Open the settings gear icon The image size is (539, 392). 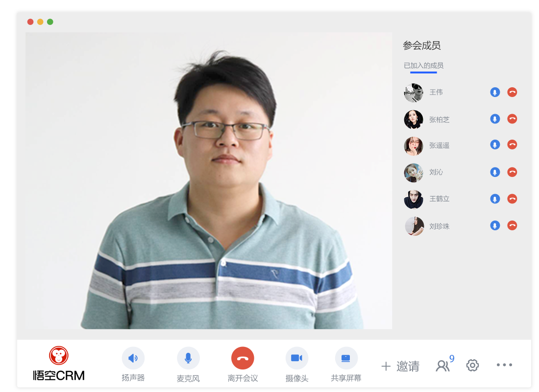472,365
